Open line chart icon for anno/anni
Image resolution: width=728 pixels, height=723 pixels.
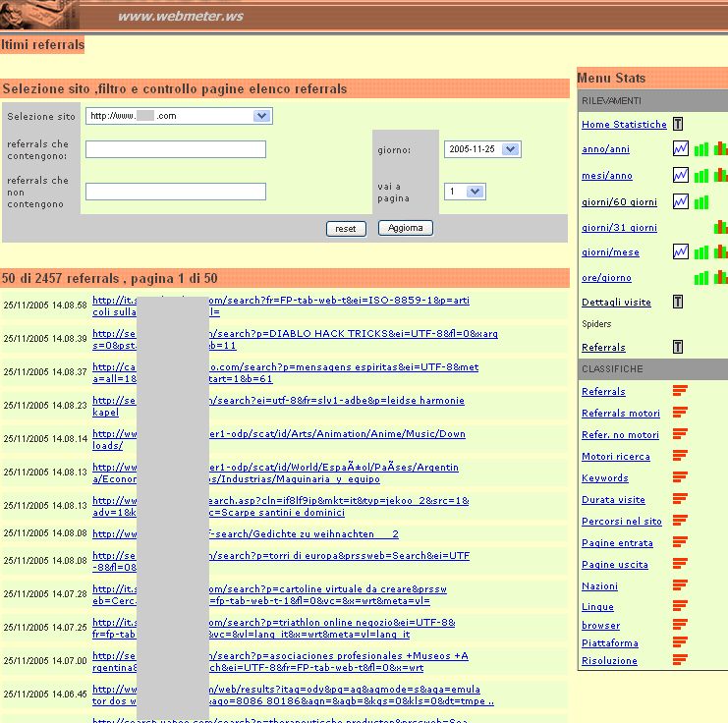pyautogui.click(x=680, y=148)
